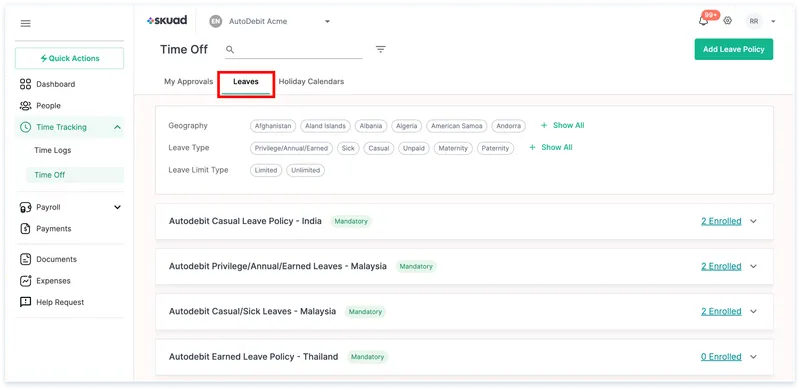The image size is (800, 390).
Task: Collapse the Time Tracking section chevron
Action: coord(117,127)
